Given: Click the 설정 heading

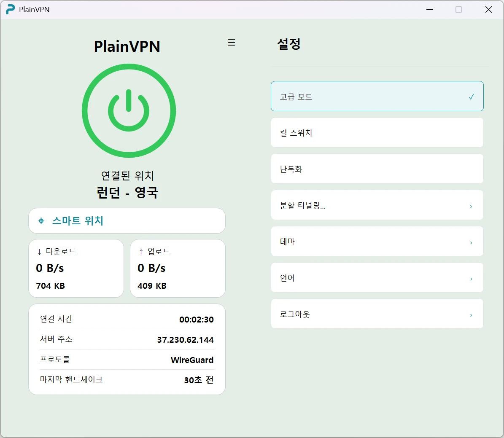Looking at the screenshot, I should point(289,44).
